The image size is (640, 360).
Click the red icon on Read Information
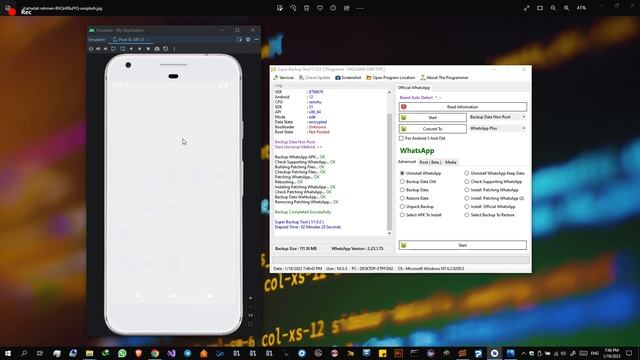[x=404, y=107]
